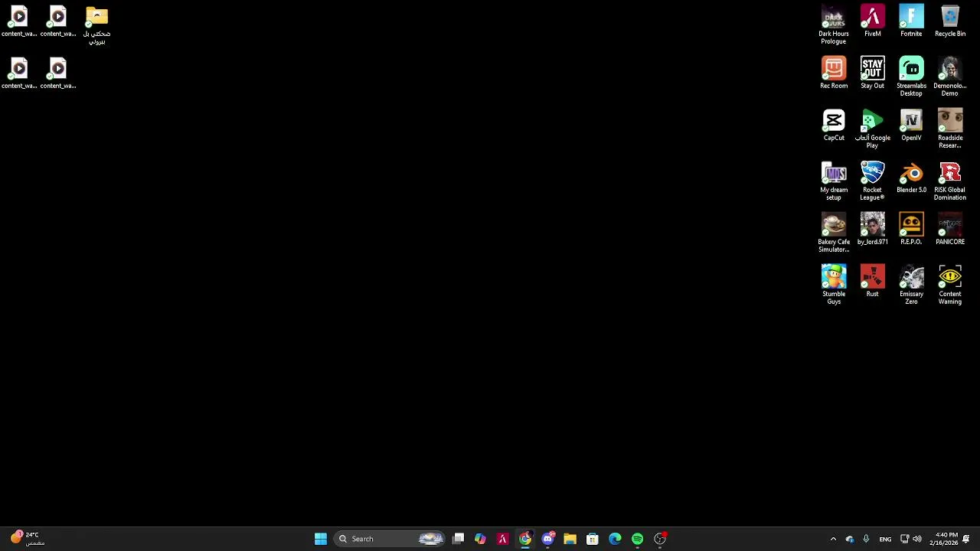Select the RISK Global Domination shortcut
This screenshot has height=551, width=980.
950,181
